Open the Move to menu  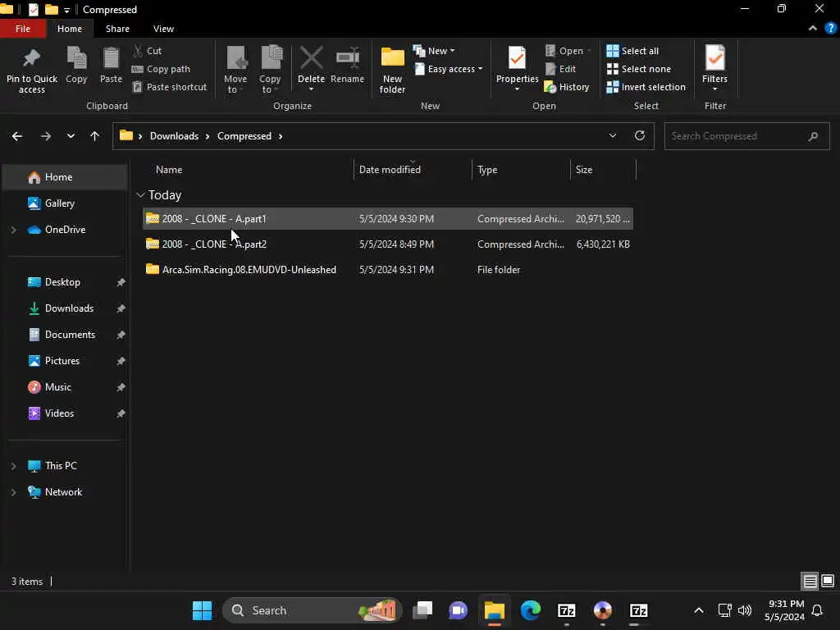(235, 70)
